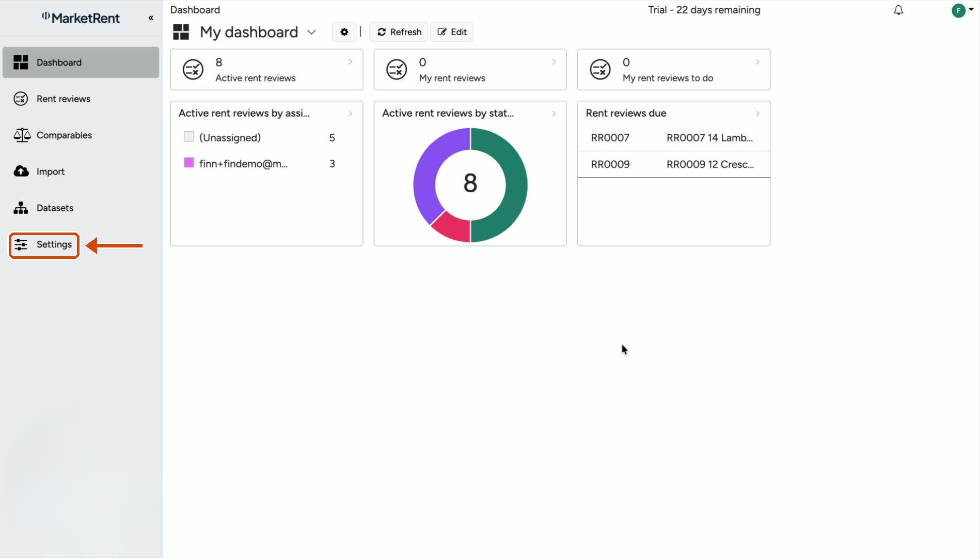Viewport: 980px width, 558px height.
Task: Click Active rent reviews by stat... title
Action: [448, 113]
